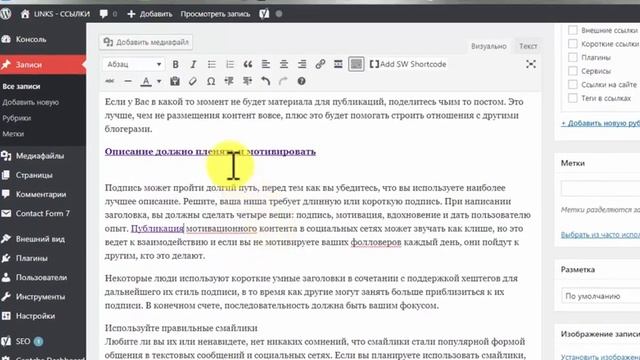
Task: Check the Ссылки на сайте checkbox
Action: pos(573,84)
